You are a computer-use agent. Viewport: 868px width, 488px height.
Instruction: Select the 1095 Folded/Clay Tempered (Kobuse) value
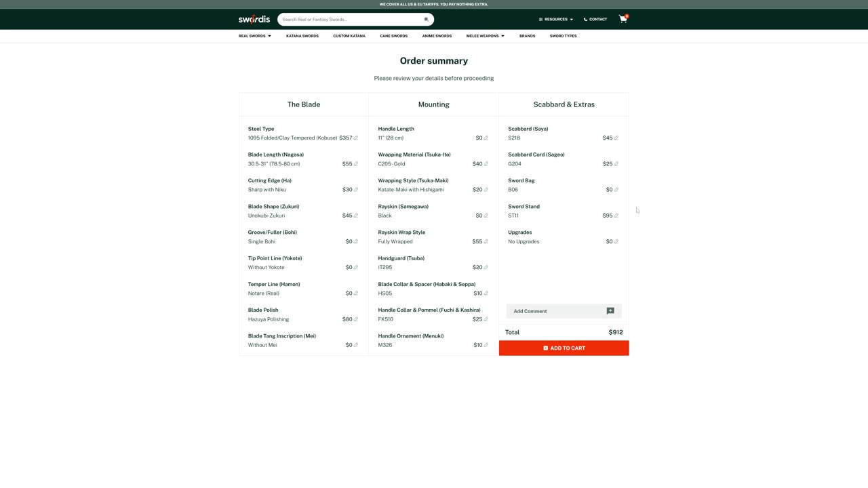(292, 138)
